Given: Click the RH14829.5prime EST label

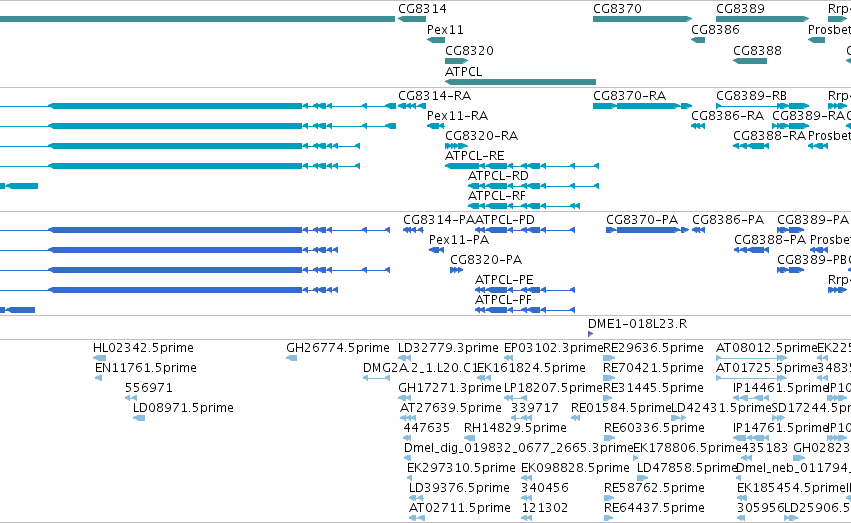Looking at the screenshot, I should tap(516, 429).
